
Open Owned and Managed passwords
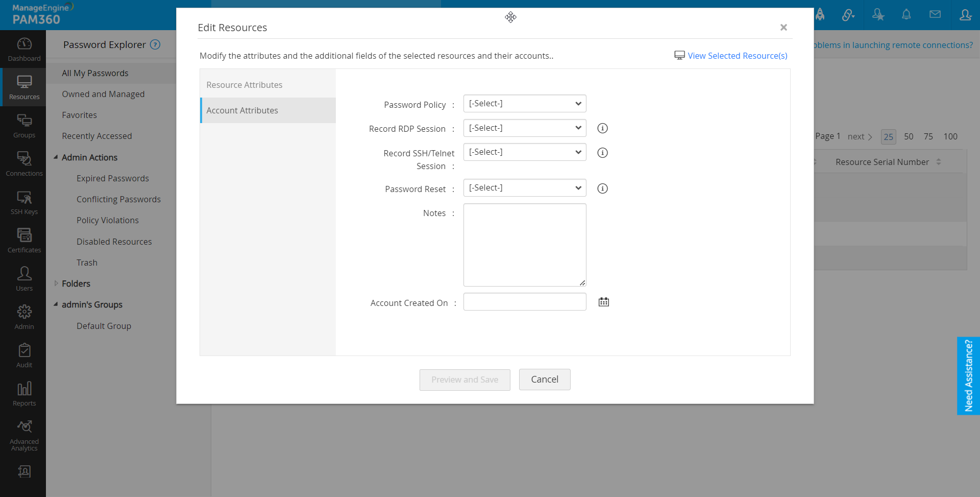point(103,94)
